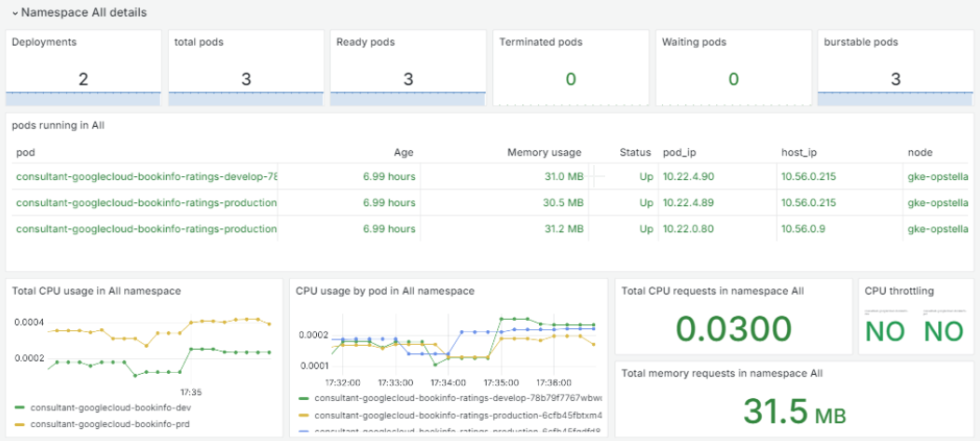Select the 31.5 MB memory requests value
The width and height of the screenshot is (980, 441).
click(794, 411)
